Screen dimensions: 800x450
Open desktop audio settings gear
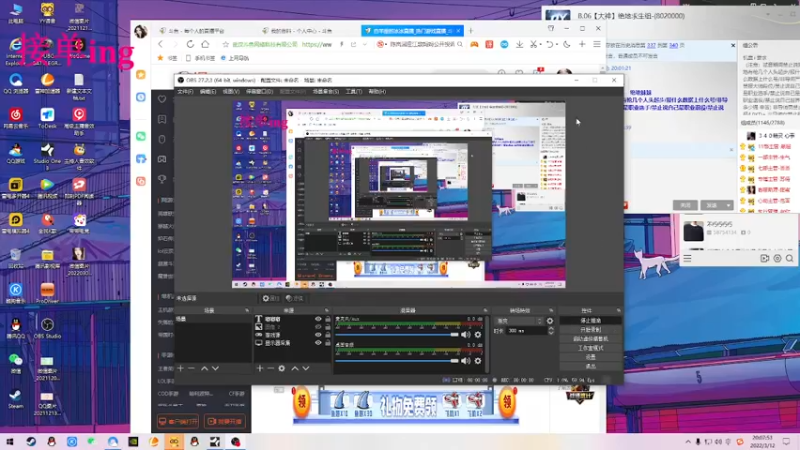pos(478,361)
